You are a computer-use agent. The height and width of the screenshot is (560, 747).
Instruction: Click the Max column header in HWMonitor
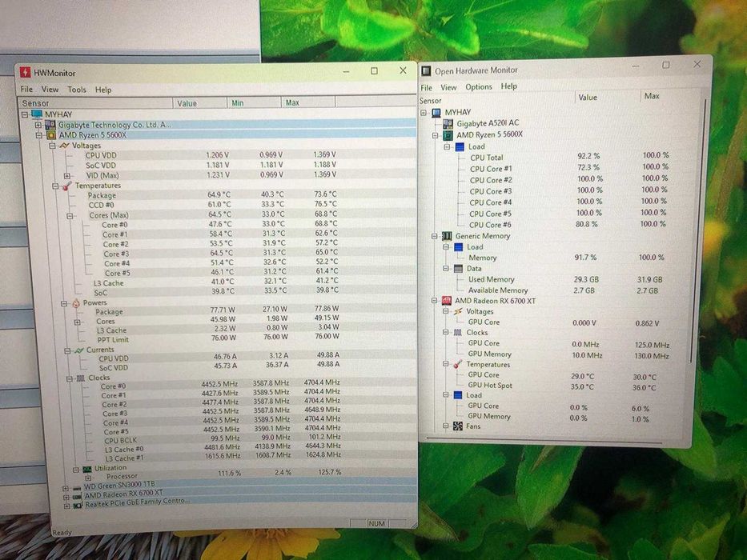tap(307, 102)
